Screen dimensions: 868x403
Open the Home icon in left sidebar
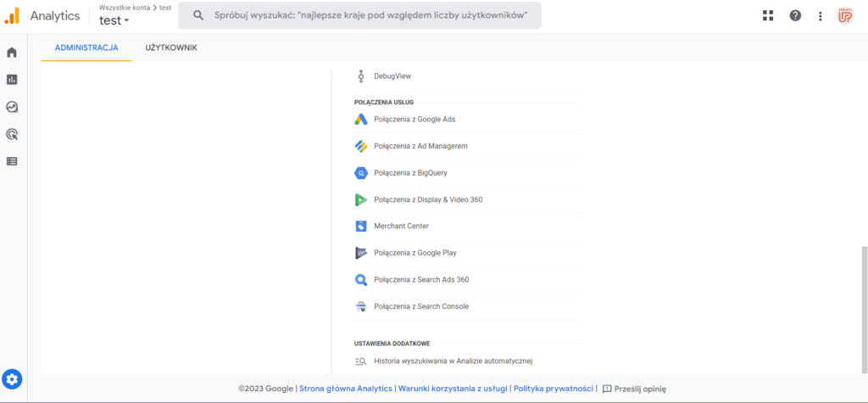click(12, 53)
